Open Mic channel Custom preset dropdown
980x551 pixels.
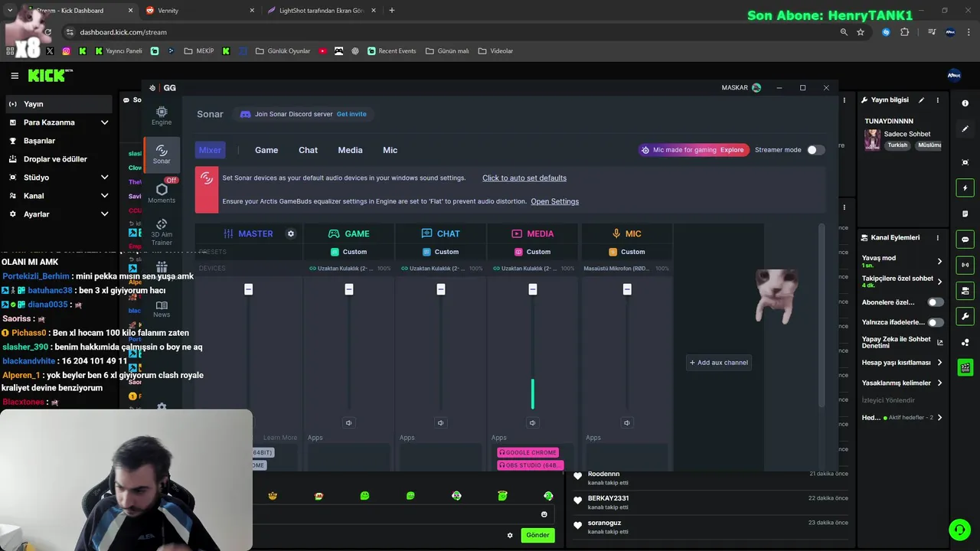(x=627, y=252)
